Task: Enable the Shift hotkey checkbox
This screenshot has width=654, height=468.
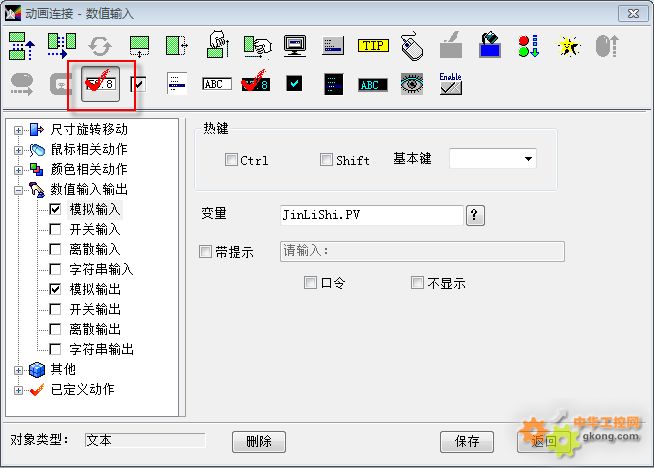Action: click(x=326, y=160)
